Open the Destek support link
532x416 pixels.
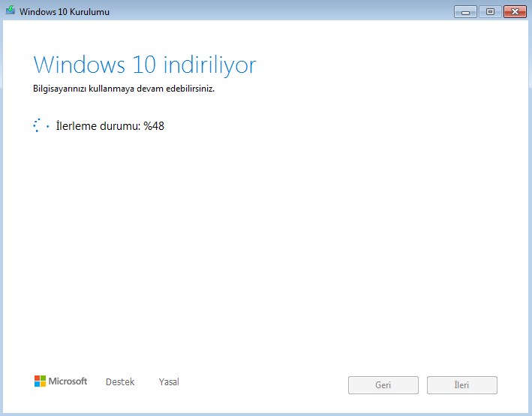coord(120,381)
